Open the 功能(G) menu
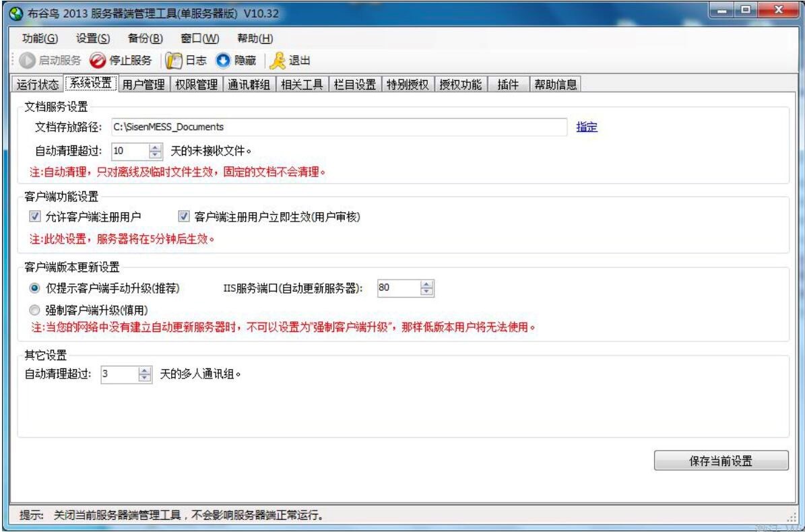The image size is (805, 532). (40, 38)
